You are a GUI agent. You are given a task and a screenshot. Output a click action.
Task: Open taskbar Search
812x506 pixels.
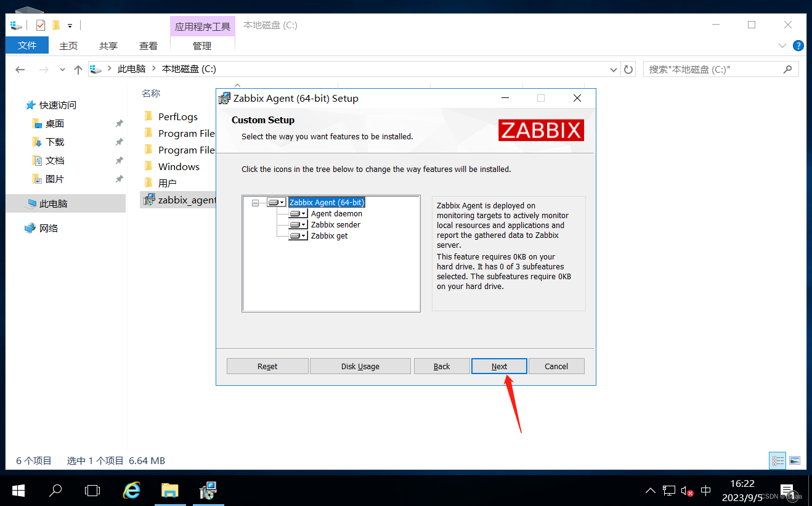click(x=55, y=491)
